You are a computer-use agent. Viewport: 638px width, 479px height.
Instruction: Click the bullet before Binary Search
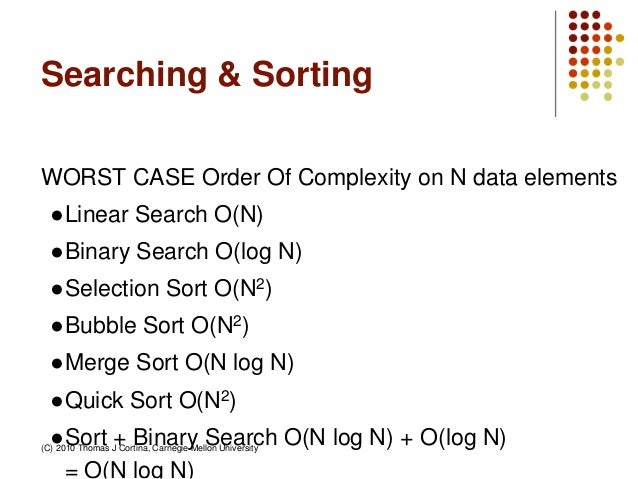pyautogui.click(x=57, y=253)
